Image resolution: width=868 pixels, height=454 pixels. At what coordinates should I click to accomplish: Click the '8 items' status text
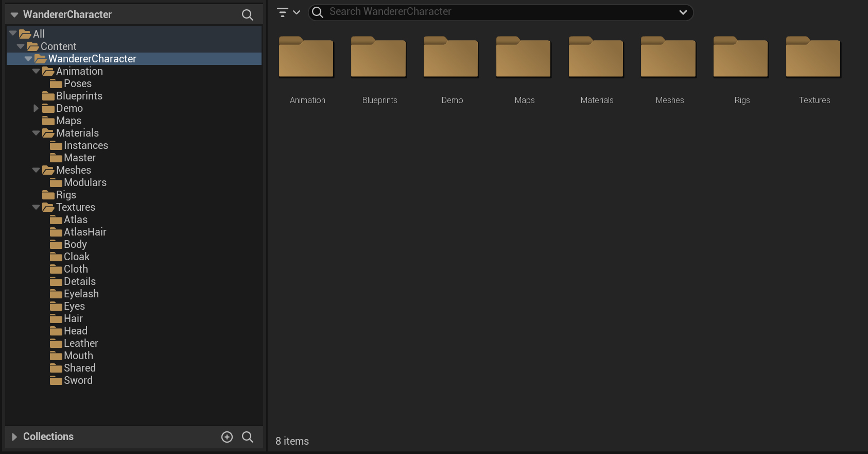[292, 441]
